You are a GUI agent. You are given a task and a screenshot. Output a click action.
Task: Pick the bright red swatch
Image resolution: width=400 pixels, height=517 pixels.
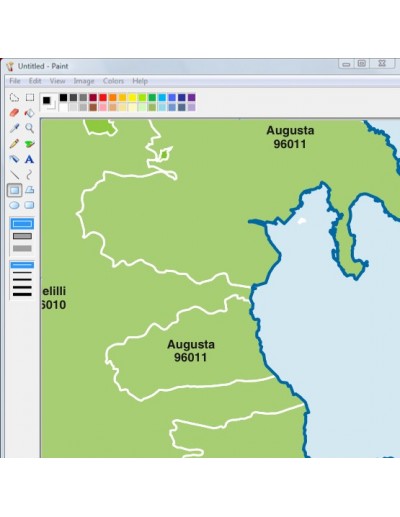point(103,97)
